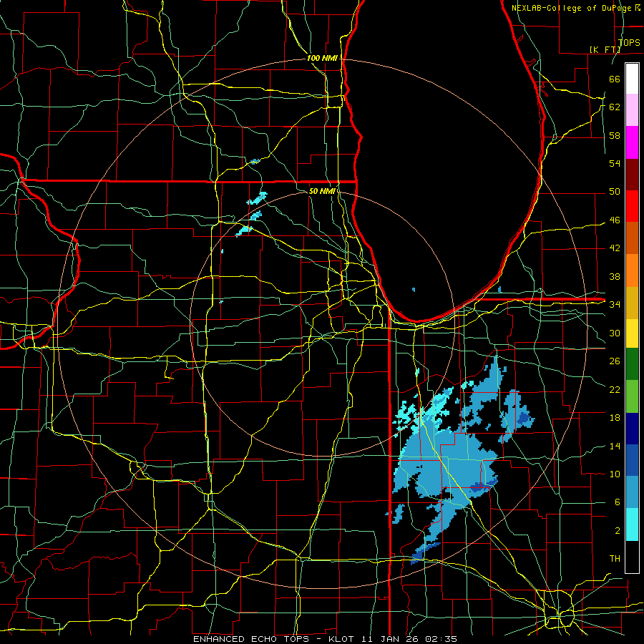Click the white 66 kft color swatch
Screen dimensions: 644x644
(x=632, y=79)
